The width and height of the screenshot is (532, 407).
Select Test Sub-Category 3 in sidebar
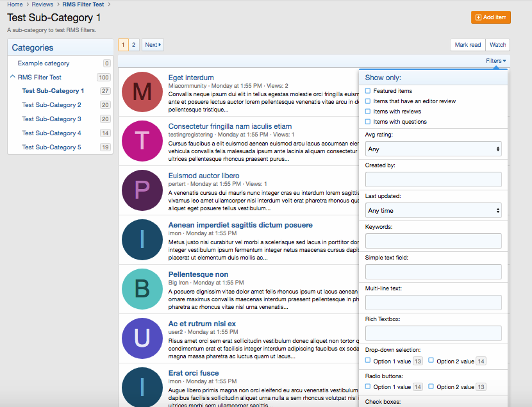coord(51,119)
